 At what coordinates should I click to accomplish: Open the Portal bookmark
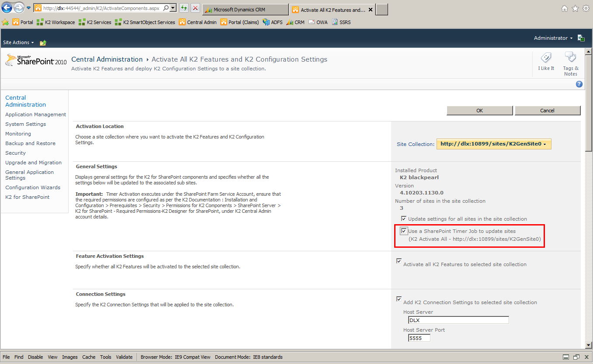23,22
